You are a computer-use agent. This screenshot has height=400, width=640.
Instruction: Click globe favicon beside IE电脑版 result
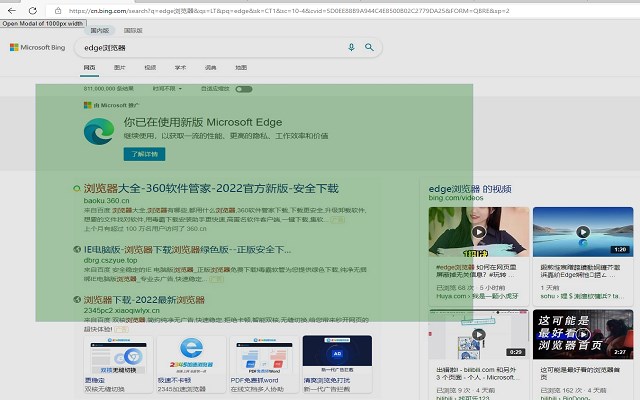click(76, 249)
